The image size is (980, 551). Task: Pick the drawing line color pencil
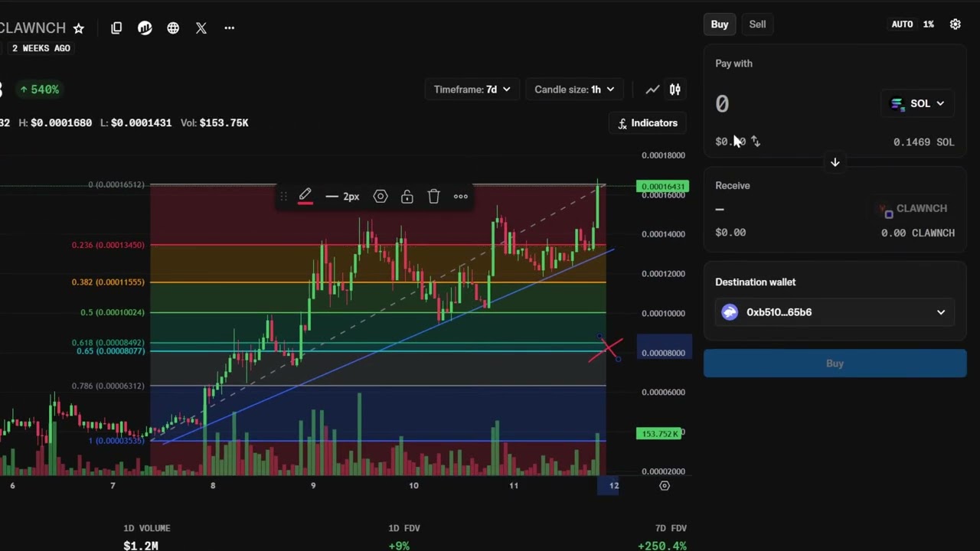[x=305, y=197]
